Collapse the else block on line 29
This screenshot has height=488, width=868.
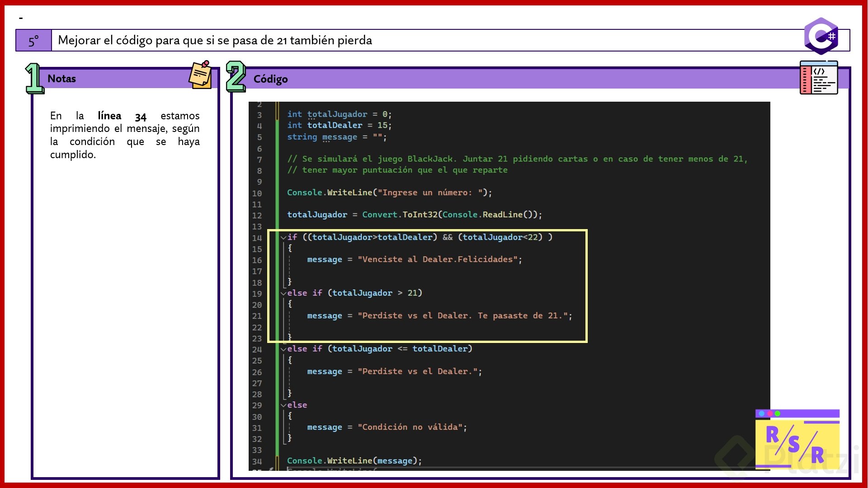283,405
